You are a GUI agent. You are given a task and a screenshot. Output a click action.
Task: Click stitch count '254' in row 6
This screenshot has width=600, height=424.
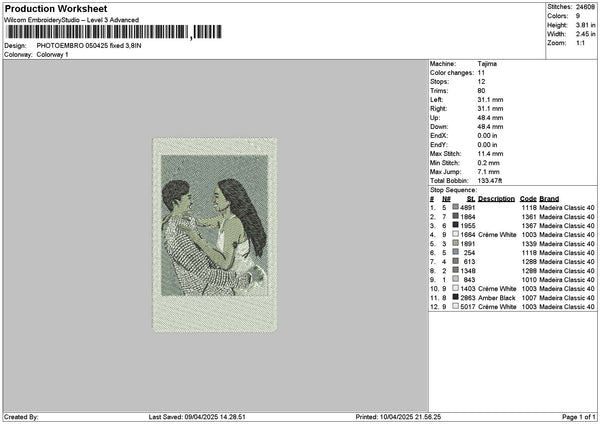(x=469, y=253)
